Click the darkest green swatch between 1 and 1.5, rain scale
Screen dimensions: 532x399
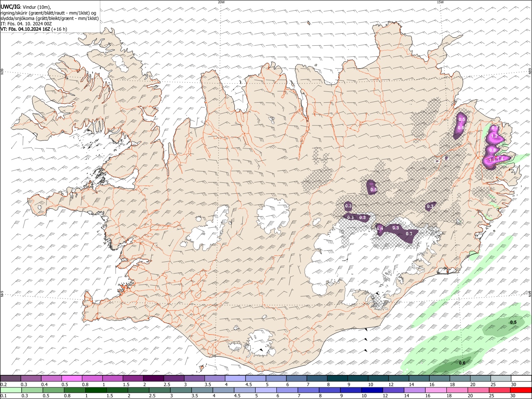[x=96, y=390]
